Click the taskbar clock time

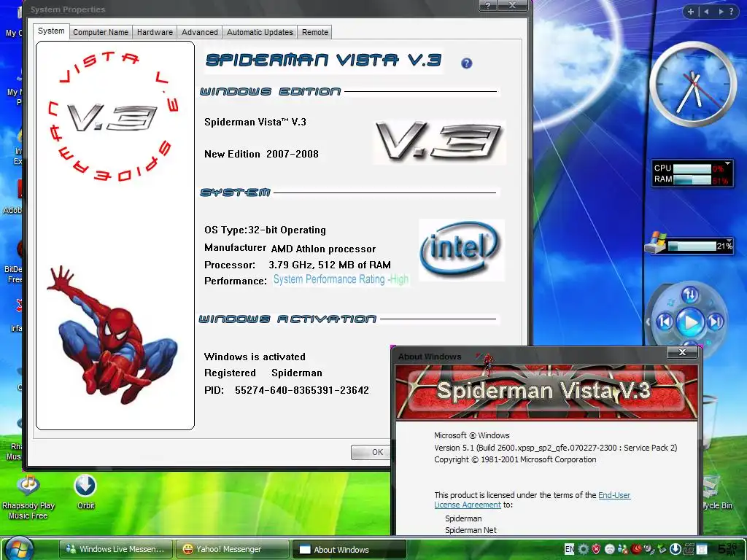pyautogui.click(x=727, y=549)
